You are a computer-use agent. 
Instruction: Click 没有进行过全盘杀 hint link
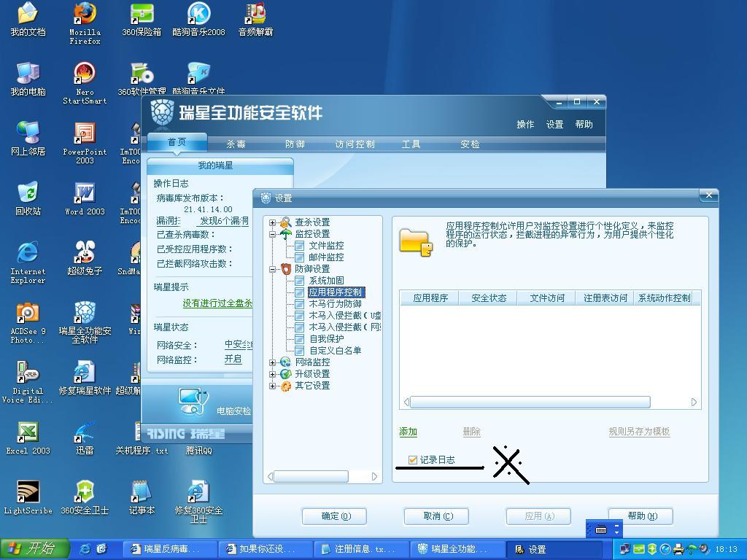[217, 303]
